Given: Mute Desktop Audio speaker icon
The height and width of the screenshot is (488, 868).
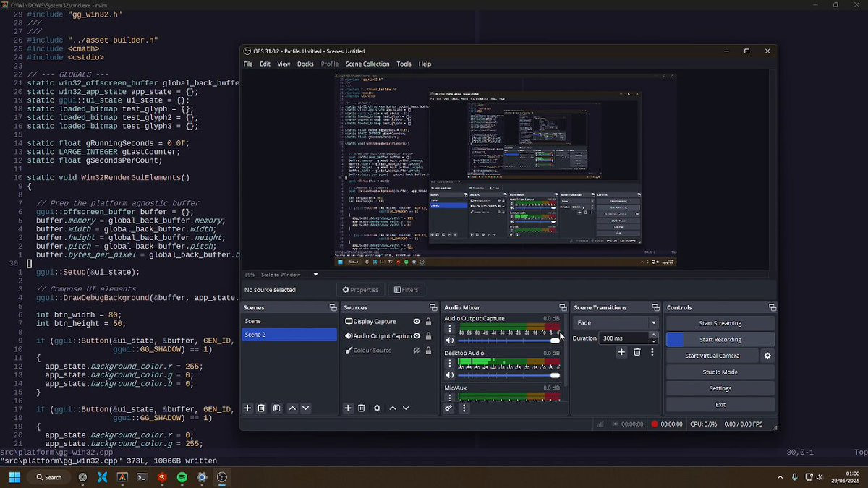Looking at the screenshot, I should (449, 375).
